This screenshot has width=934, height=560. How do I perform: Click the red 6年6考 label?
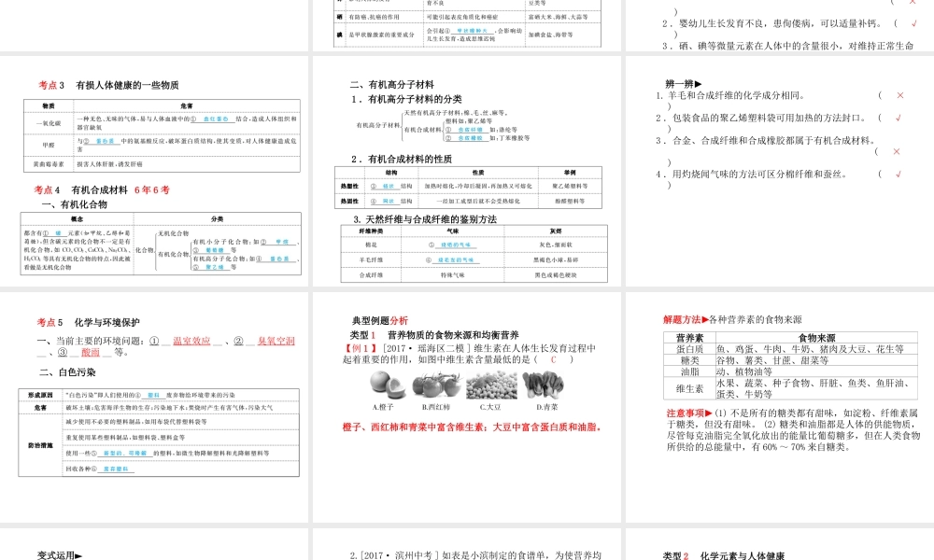152,189
